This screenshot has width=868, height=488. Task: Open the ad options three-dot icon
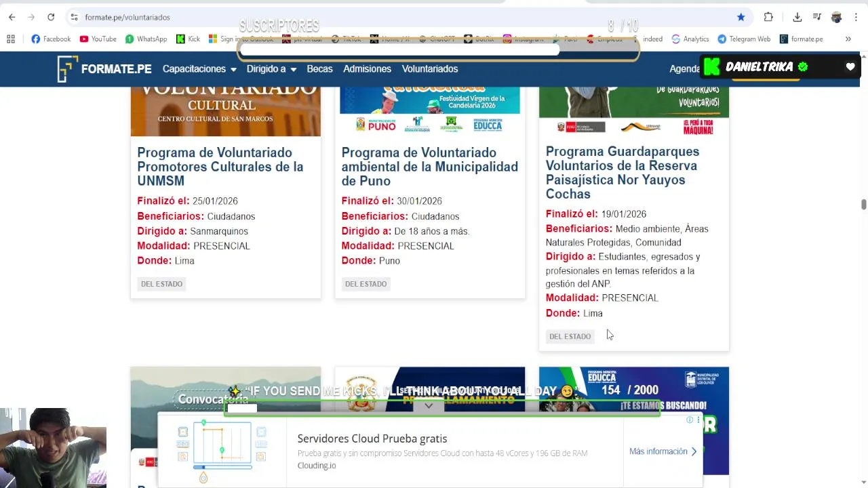pyautogui.click(x=698, y=420)
